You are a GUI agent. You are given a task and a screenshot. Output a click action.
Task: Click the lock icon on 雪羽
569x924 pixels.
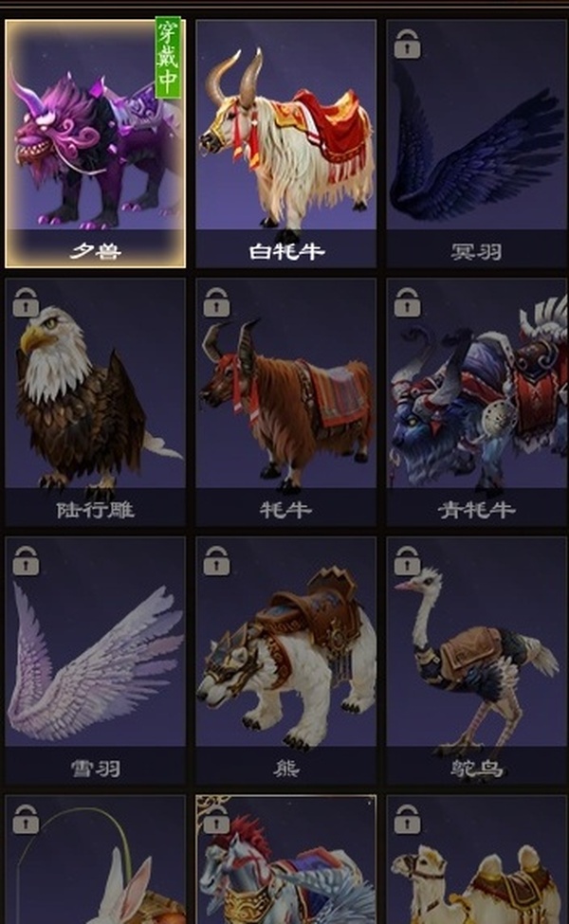pos(26,560)
